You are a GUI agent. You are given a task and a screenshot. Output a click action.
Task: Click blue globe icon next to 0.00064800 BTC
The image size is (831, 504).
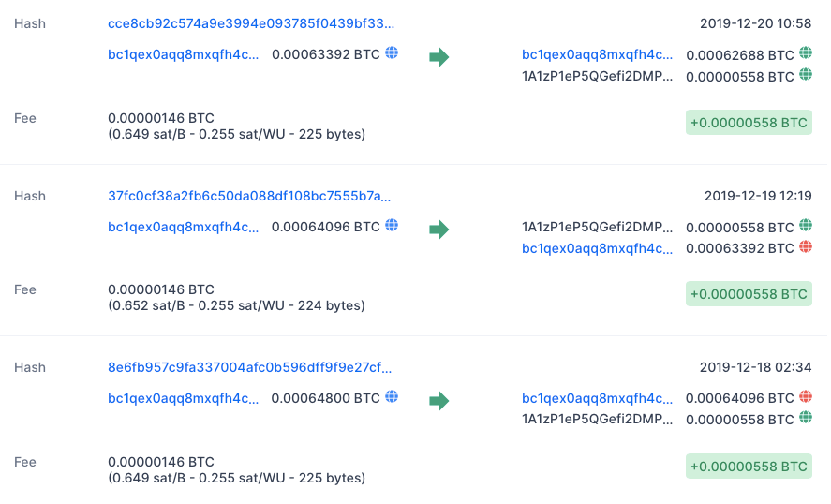(x=392, y=397)
